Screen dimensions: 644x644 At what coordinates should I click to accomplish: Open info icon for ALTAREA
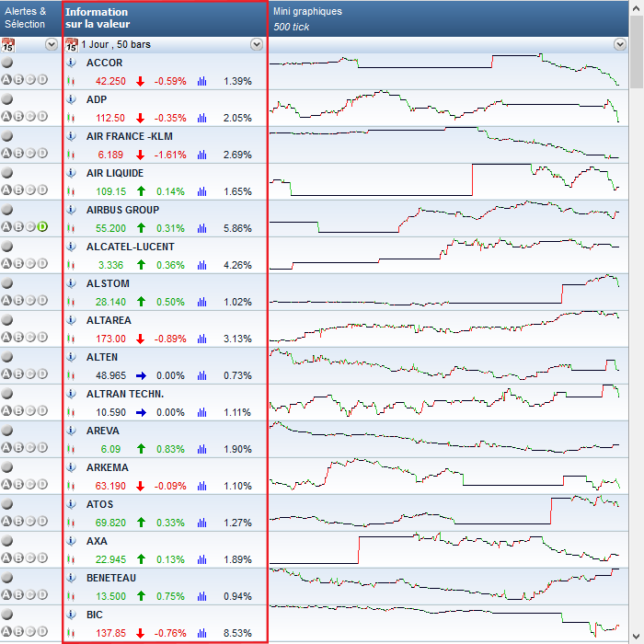tap(71, 320)
